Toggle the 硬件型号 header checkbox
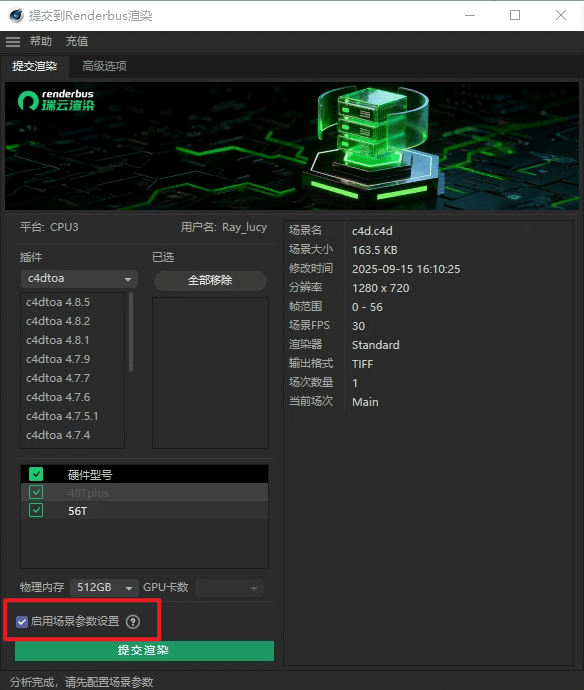 click(36, 474)
